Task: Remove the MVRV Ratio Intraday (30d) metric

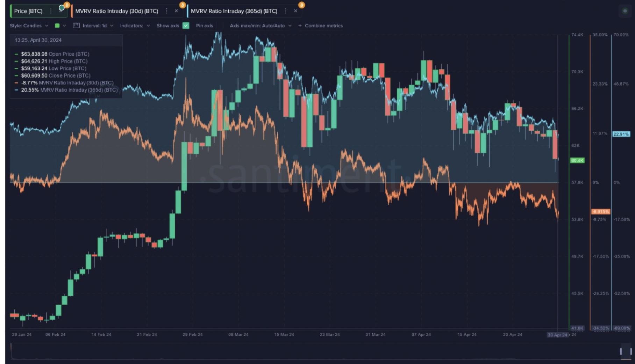Action: pos(176,11)
